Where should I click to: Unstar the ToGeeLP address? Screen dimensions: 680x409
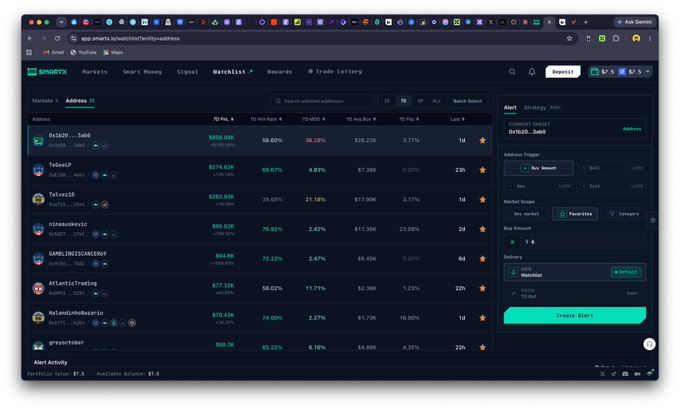[482, 170]
